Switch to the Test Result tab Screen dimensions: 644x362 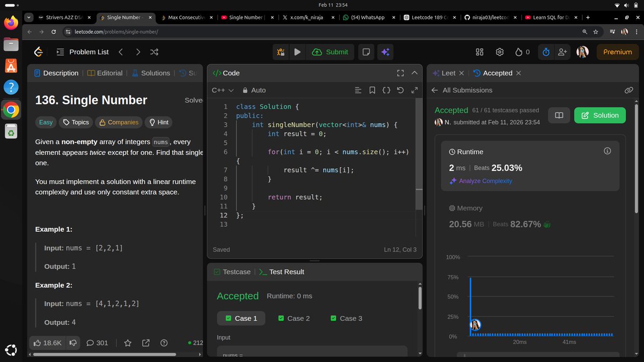tap(282, 272)
